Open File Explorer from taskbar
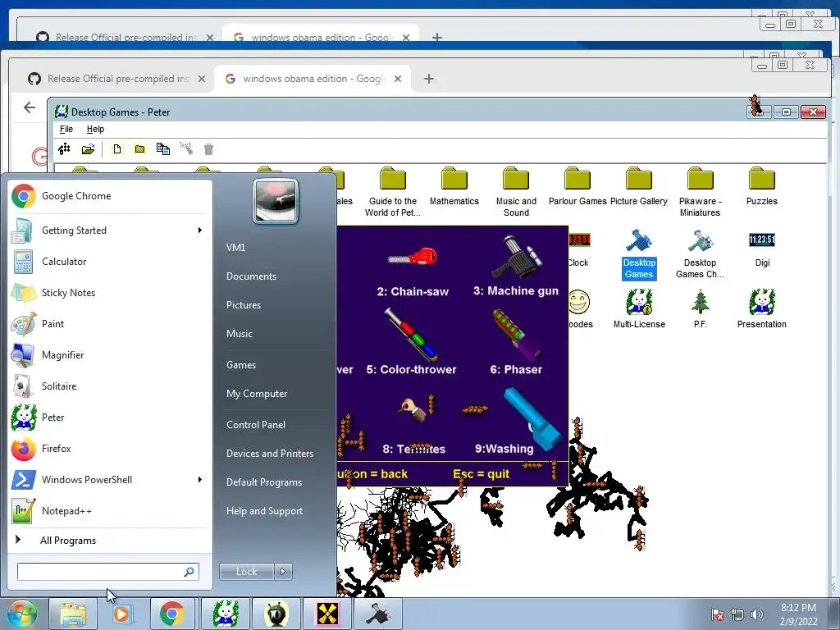The image size is (840, 630). (73, 614)
